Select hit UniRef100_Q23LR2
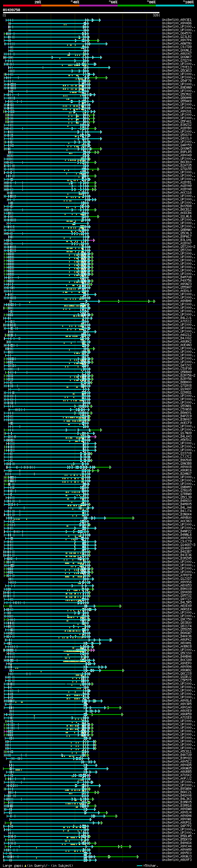Viewport: 197px width, 868px height. 176,37
